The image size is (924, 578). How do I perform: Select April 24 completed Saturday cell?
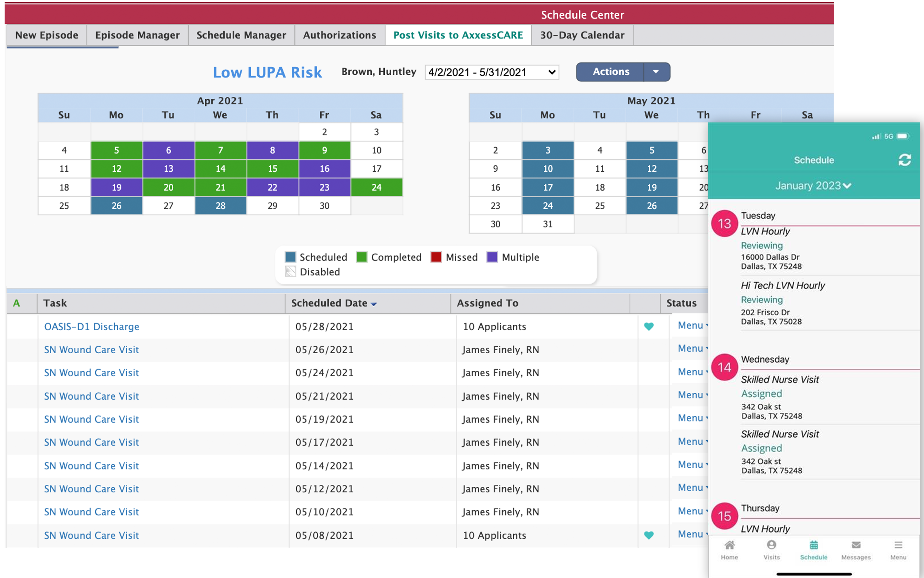[x=376, y=187]
